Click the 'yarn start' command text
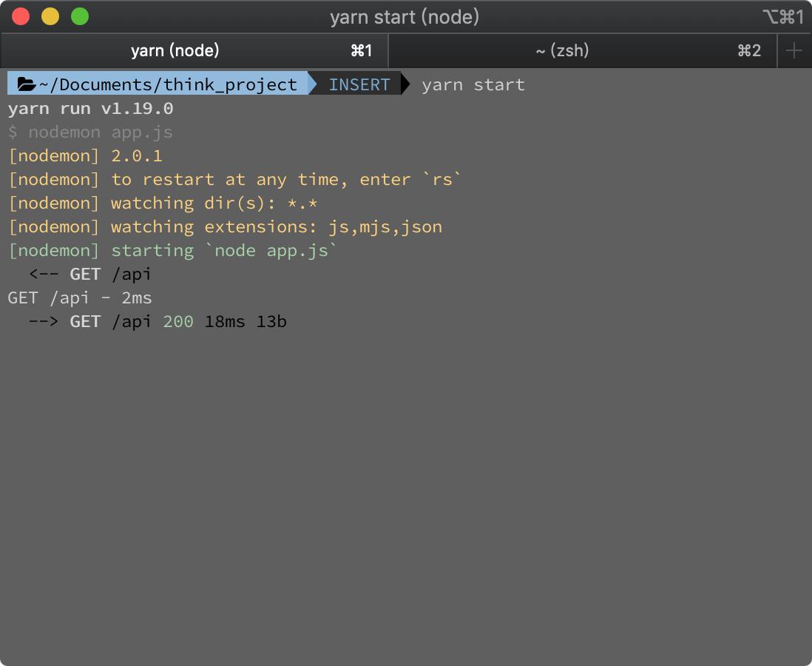The image size is (812, 666). pos(473,84)
